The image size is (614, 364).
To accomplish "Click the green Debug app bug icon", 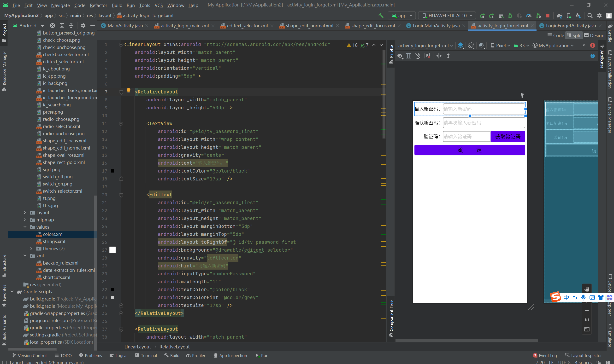I will click(x=510, y=16).
